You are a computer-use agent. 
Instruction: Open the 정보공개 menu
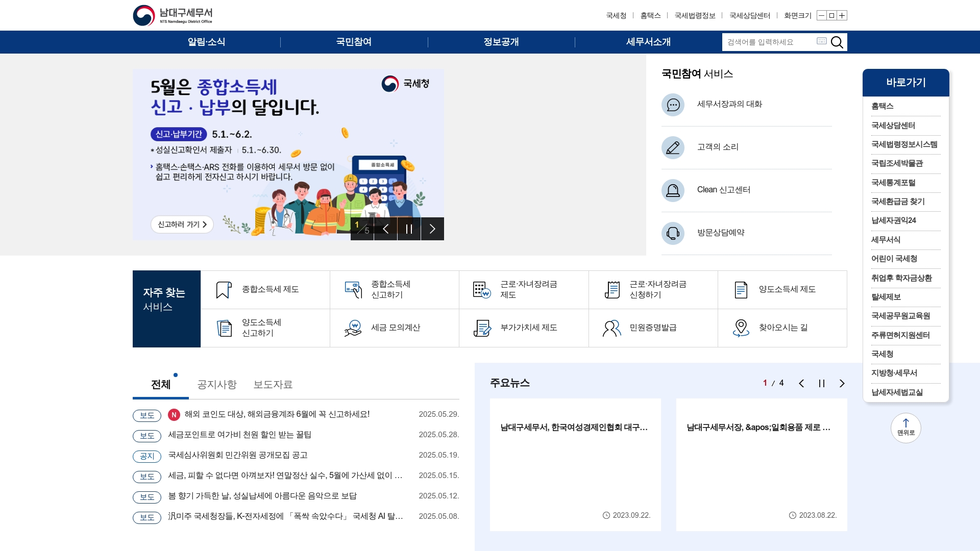point(501,42)
